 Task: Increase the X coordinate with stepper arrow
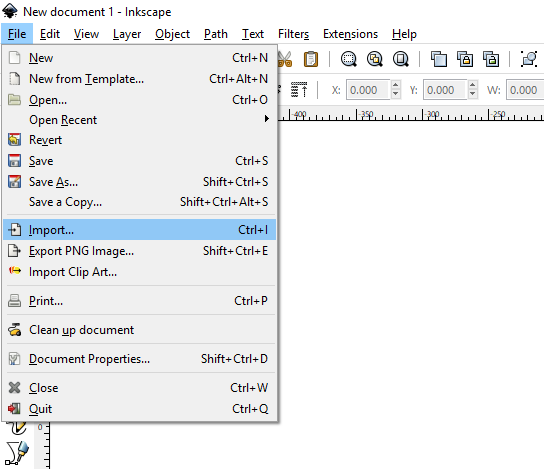396,85
